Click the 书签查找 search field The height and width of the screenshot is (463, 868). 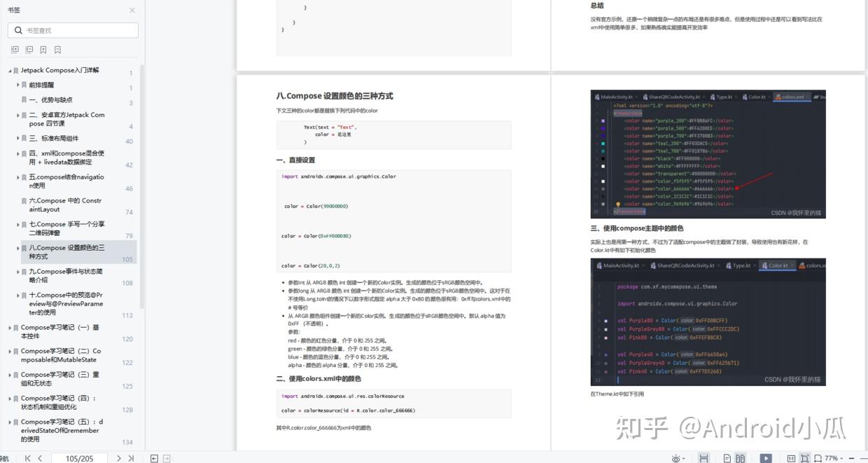coord(73,30)
